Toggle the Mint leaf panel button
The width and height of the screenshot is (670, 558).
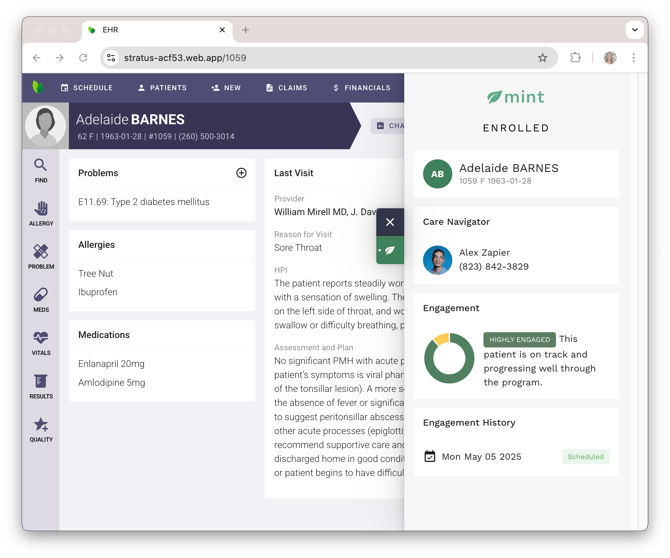click(390, 250)
